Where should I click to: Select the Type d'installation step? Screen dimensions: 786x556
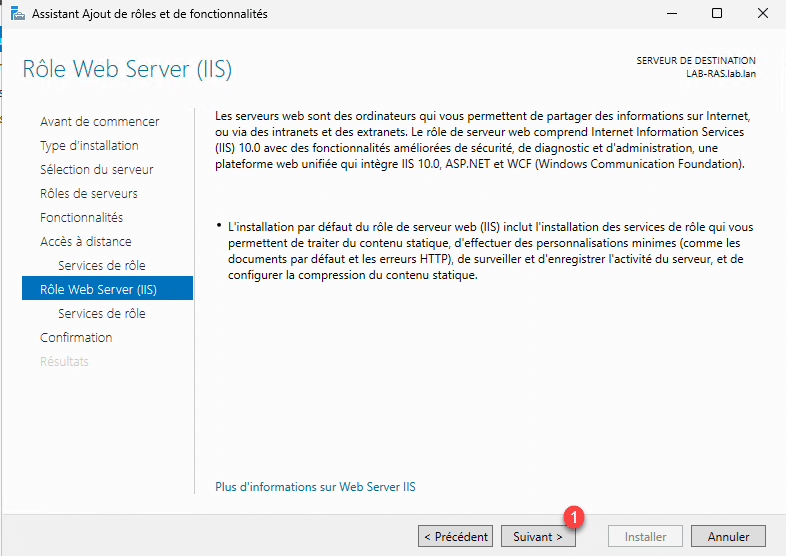coord(89,145)
